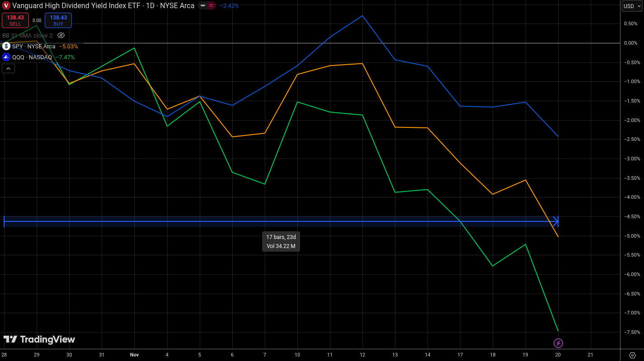The height and width of the screenshot is (361, 644).
Task: Click the Vanguard logo icon beside the title
Action: pyautogui.click(x=6, y=6)
